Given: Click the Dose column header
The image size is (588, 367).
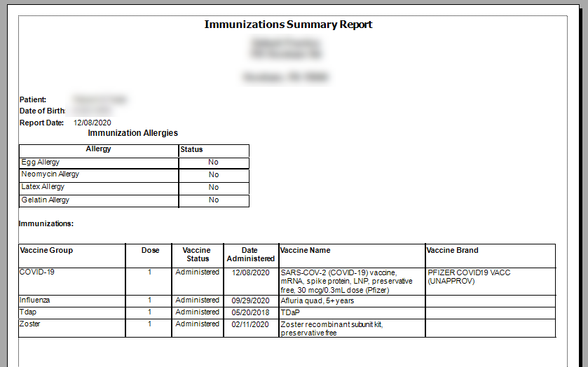Looking at the screenshot, I should click(150, 250).
